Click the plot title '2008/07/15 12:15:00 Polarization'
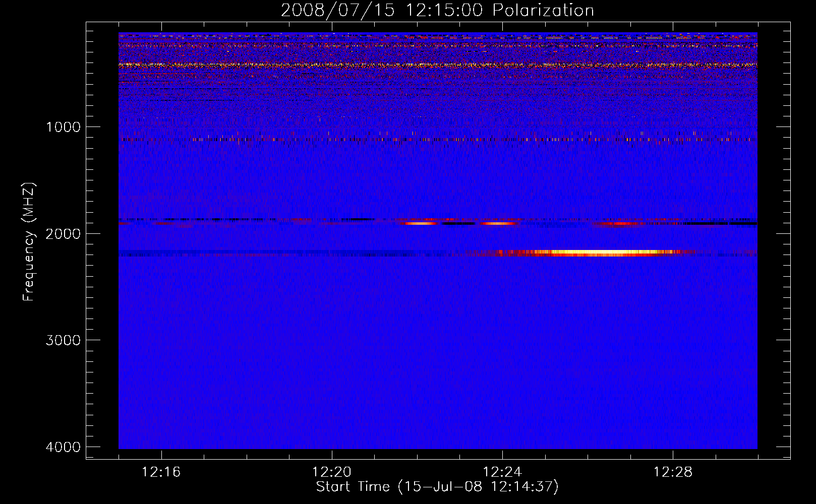 pyautogui.click(x=437, y=10)
